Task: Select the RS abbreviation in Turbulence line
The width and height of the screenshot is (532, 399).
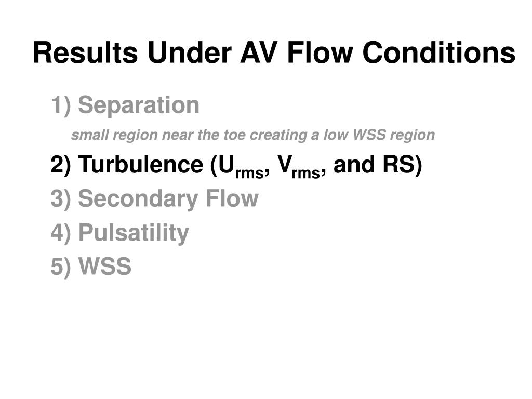Action: (399, 164)
